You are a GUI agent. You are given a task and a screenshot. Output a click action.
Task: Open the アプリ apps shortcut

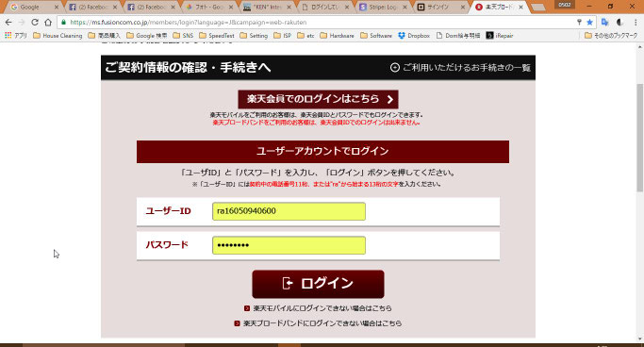(x=16, y=36)
